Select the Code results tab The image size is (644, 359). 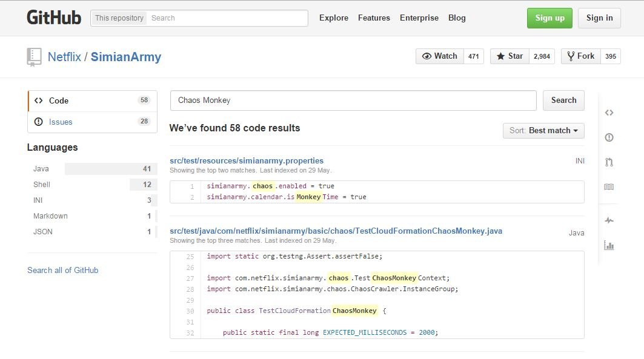point(93,101)
